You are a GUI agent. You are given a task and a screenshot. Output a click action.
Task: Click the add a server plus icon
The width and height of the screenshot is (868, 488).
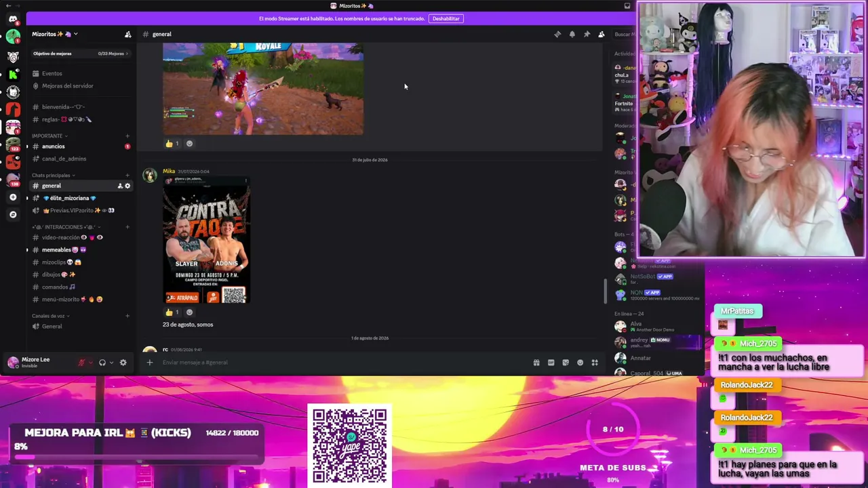(13, 197)
